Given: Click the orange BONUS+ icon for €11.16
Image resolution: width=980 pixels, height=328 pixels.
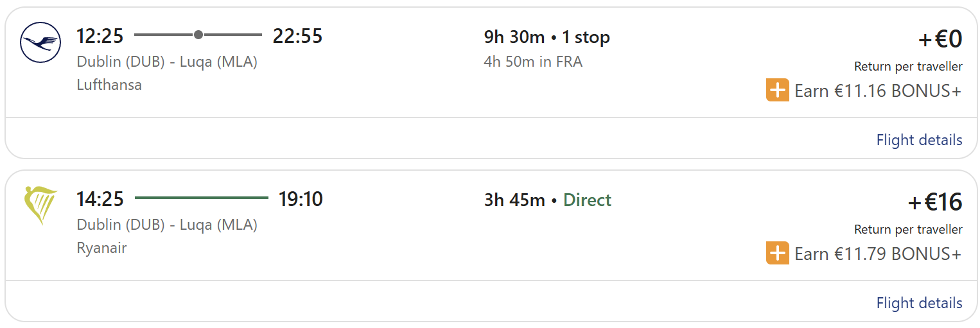Looking at the screenshot, I should pyautogui.click(x=777, y=91).
